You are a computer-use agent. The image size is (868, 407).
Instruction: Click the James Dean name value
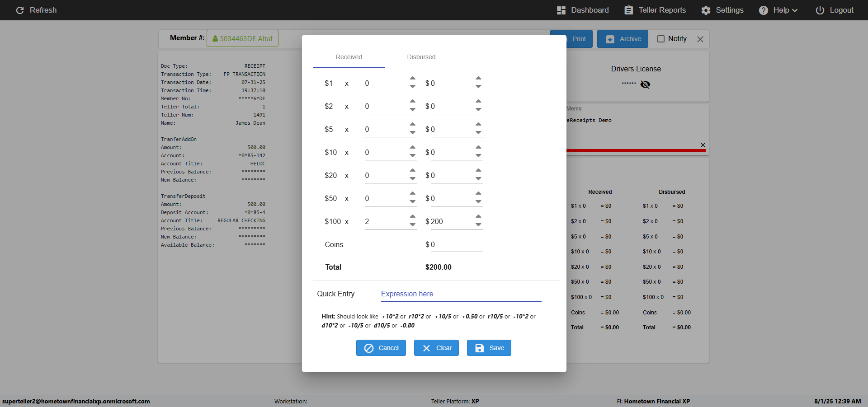tap(250, 123)
